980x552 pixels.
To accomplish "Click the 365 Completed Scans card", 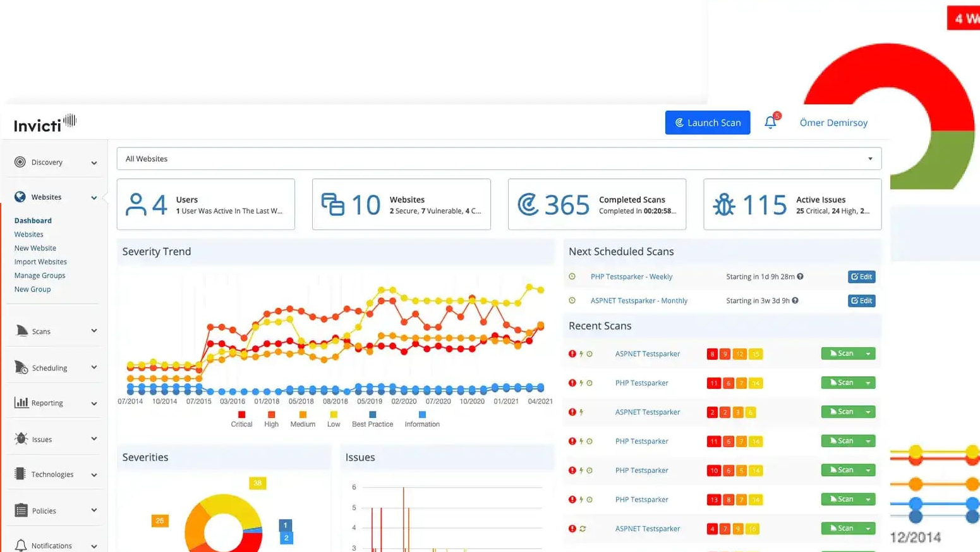I will click(x=597, y=204).
